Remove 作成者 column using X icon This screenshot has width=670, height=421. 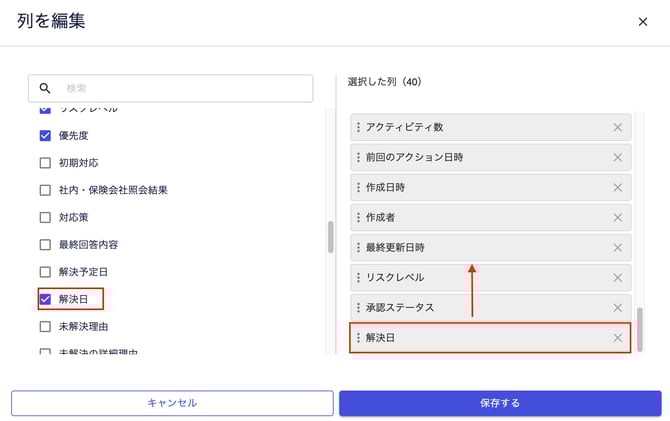617,217
